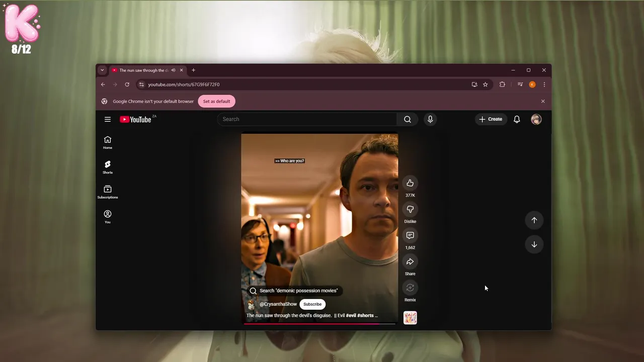This screenshot has height=362, width=644.
Task: Select "The nun saw through the" tab
Action: pyautogui.click(x=143, y=70)
